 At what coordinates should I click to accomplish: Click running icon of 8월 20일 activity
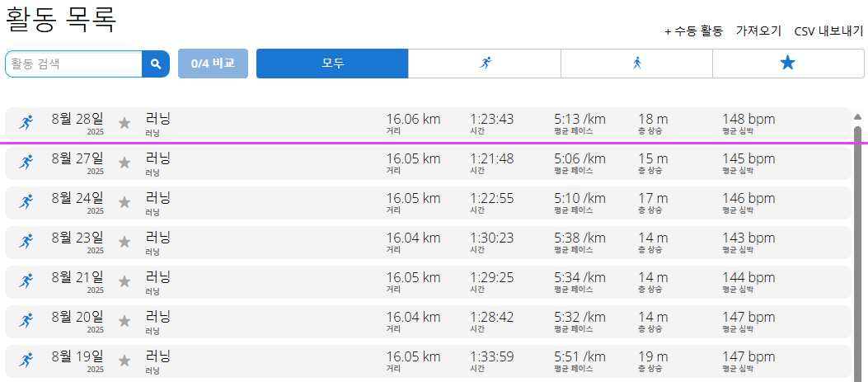(26, 321)
